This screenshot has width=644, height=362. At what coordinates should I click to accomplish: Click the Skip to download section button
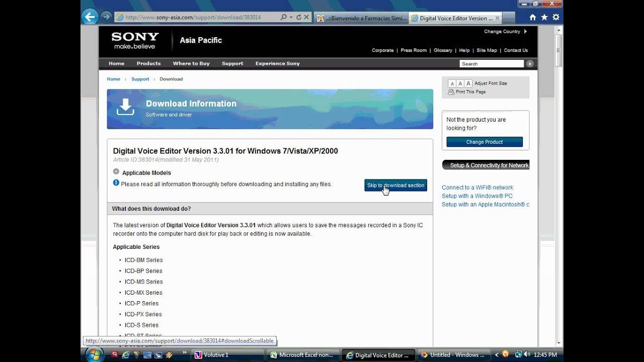point(395,186)
